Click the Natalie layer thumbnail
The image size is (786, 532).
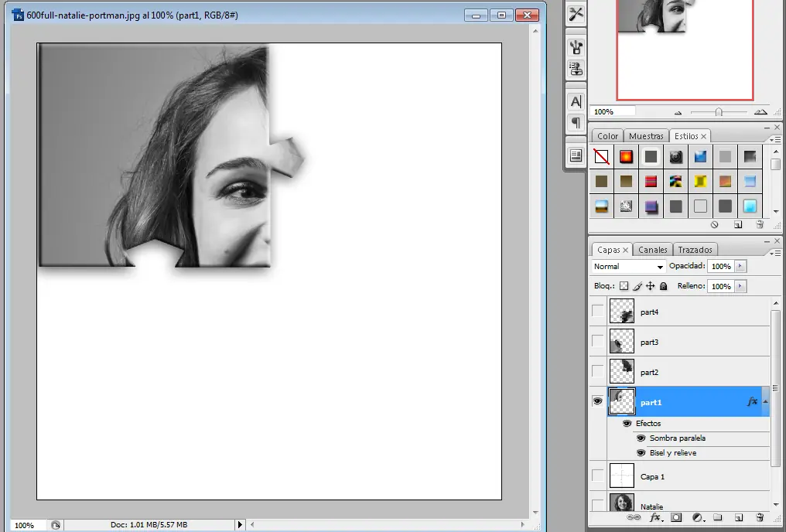pos(622,503)
